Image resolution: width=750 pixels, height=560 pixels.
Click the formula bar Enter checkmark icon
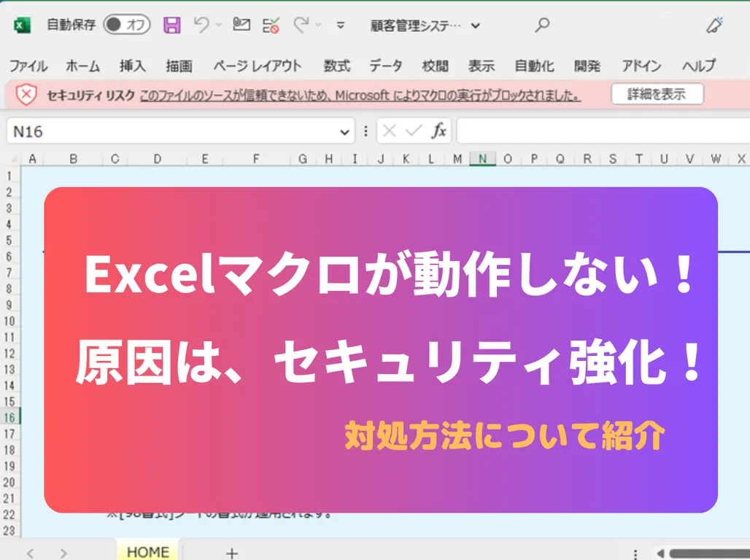click(413, 131)
